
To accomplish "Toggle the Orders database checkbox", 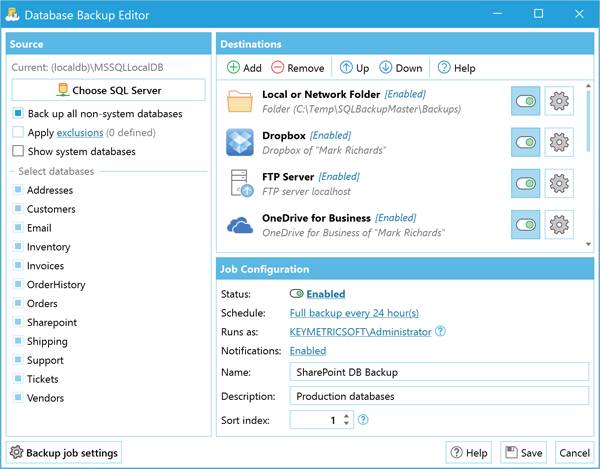I will 18,303.
